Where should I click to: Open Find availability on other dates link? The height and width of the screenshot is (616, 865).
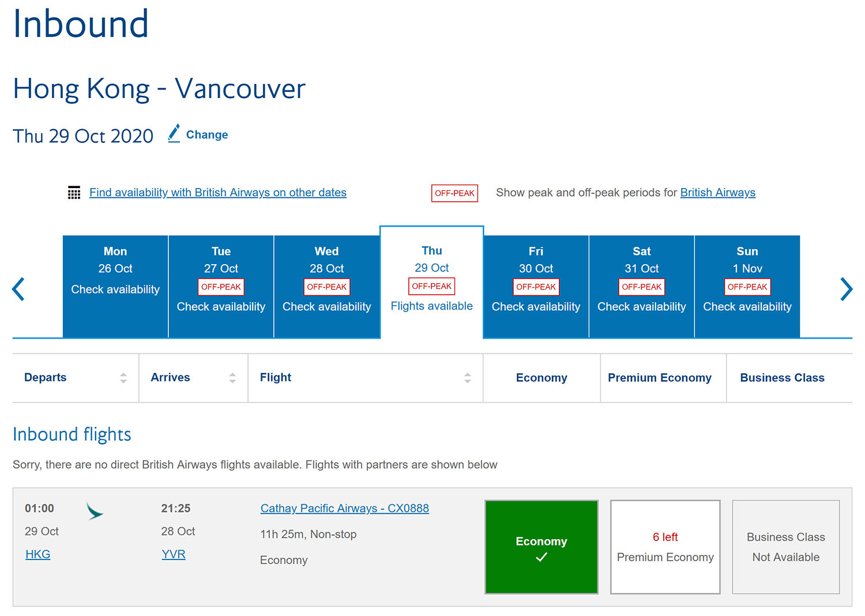point(218,193)
